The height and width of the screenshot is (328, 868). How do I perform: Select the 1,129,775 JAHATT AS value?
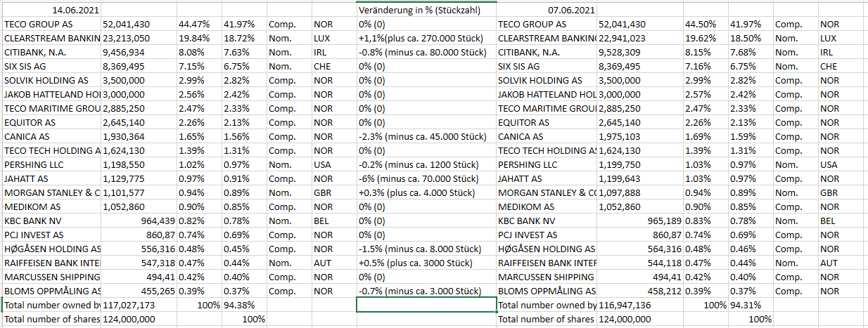click(139, 178)
